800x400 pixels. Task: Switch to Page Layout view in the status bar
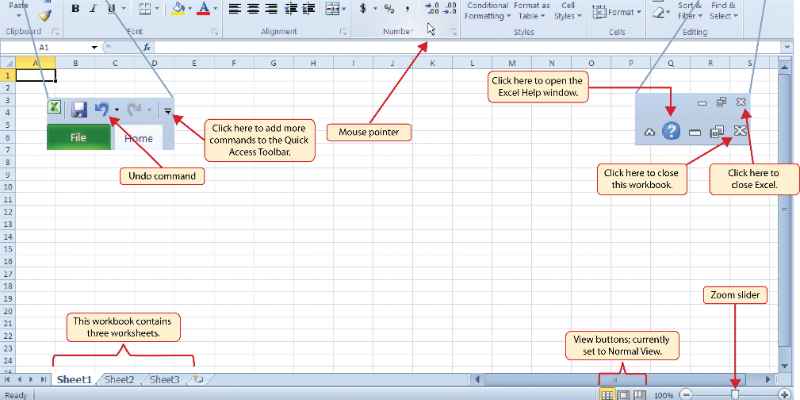point(623,395)
